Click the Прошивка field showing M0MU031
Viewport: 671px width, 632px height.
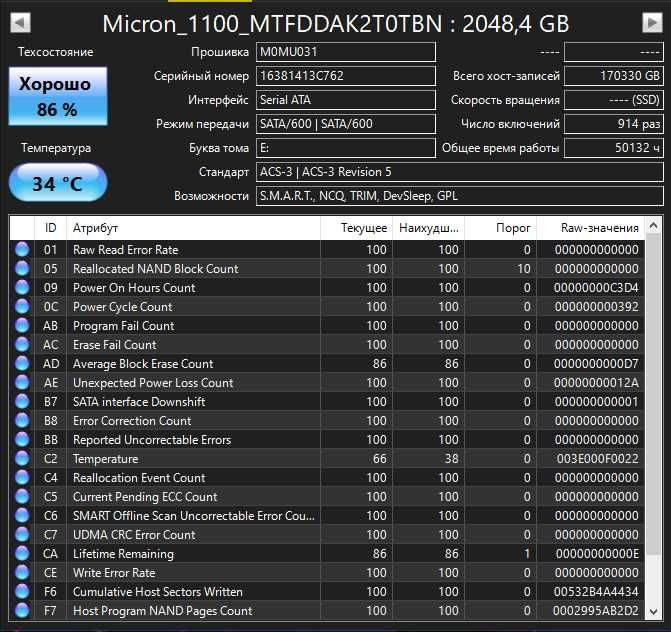pyautogui.click(x=346, y=52)
